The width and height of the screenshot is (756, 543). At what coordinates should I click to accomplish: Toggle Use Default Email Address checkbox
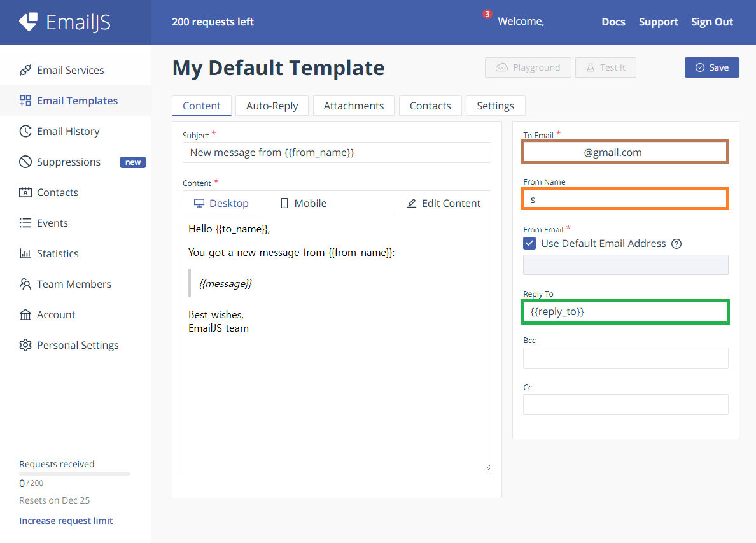[x=529, y=243]
